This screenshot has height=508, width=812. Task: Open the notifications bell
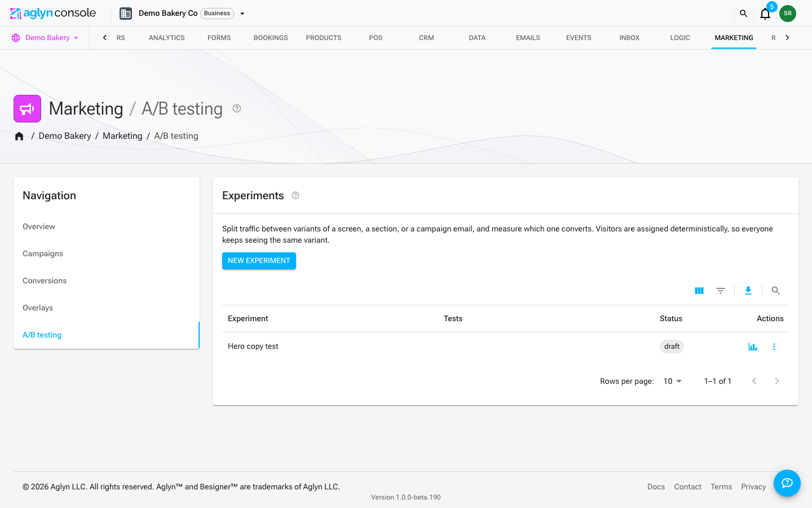[765, 14]
